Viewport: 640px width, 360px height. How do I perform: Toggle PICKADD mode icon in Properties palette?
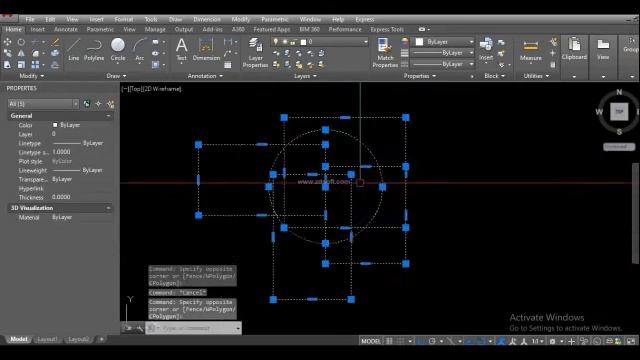point(87,104)
